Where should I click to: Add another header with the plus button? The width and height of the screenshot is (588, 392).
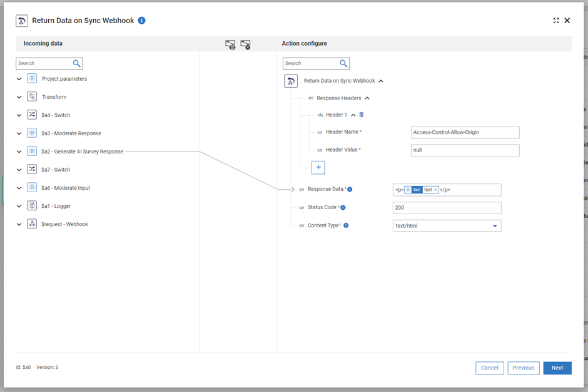pos(318,167)
